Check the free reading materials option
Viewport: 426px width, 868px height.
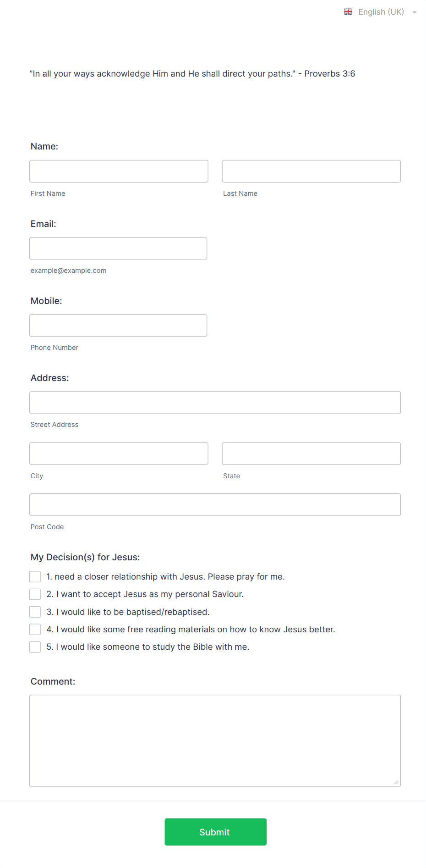point(35,629)
